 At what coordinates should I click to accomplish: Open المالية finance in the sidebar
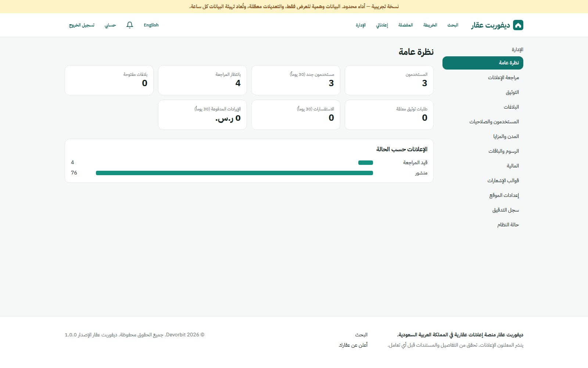click(483, 166)
